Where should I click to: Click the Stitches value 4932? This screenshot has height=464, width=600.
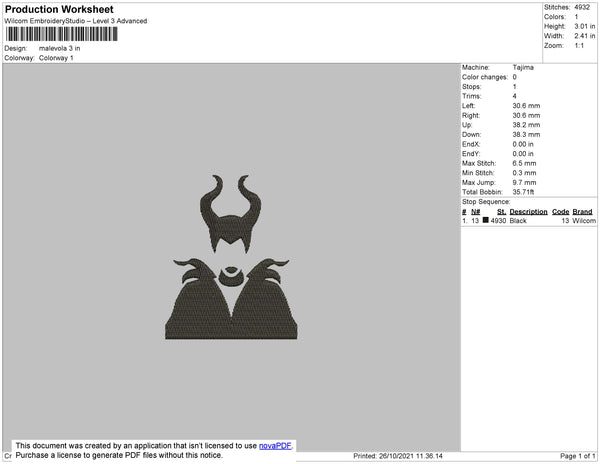pyautogui.click(x=582, y=7)
